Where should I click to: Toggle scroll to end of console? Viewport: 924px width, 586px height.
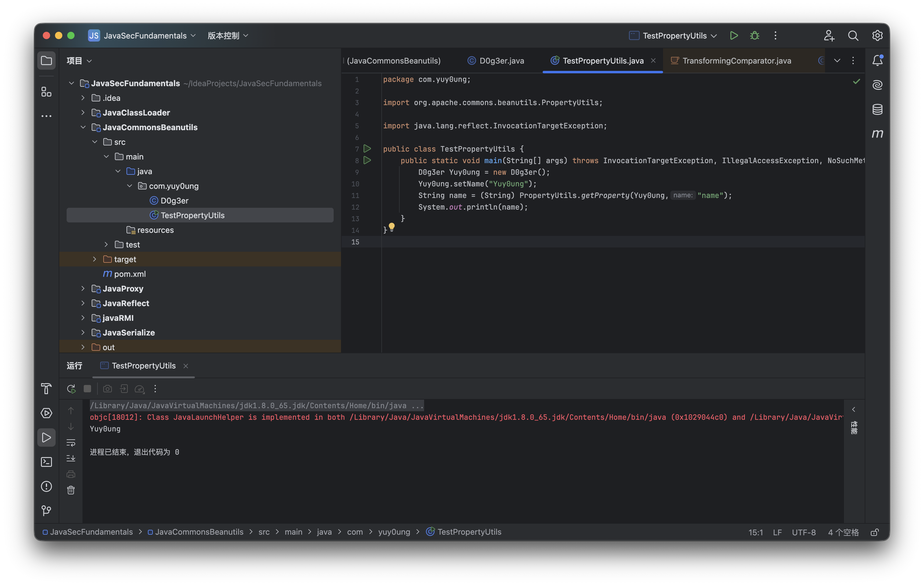coord(71,458)
